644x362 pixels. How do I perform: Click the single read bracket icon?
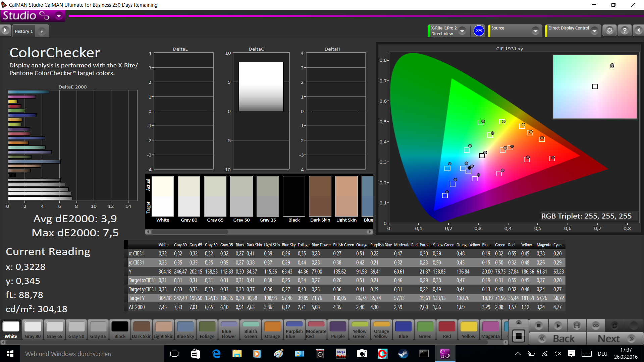coord(577,325)
